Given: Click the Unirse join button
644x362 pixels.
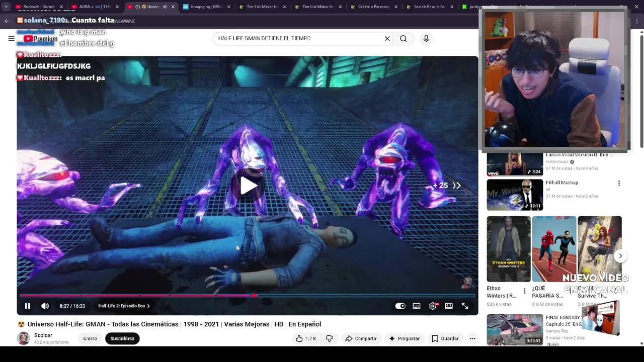Looking at the screenshot, I should pyautogui.click(x=90, y=338).
